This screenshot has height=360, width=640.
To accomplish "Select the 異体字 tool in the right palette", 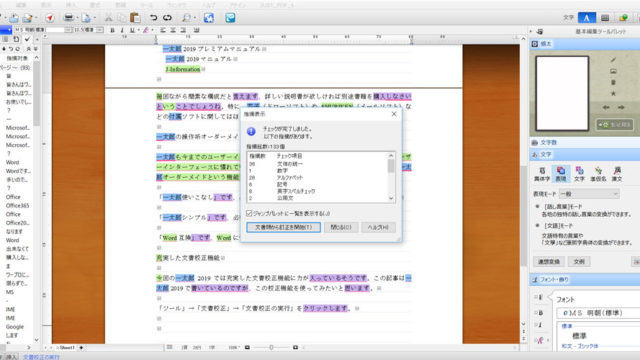I will [x=542, y=174].
